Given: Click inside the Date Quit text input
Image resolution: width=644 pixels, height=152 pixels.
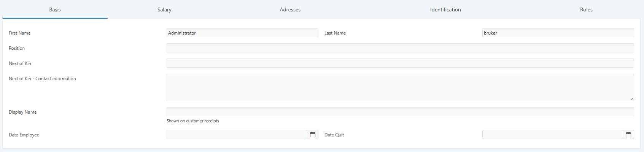Looking at the screenshot, I should (x=552, y=135).
